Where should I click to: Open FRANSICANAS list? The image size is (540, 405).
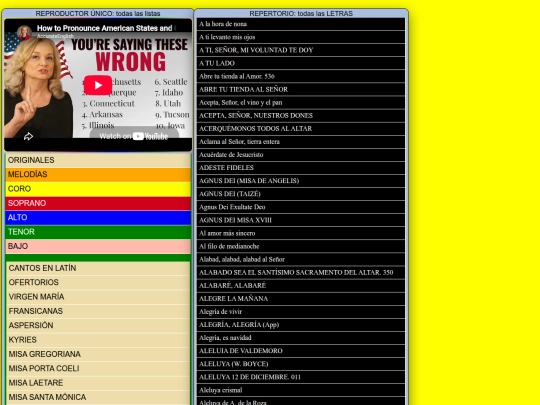coord(98,311)
